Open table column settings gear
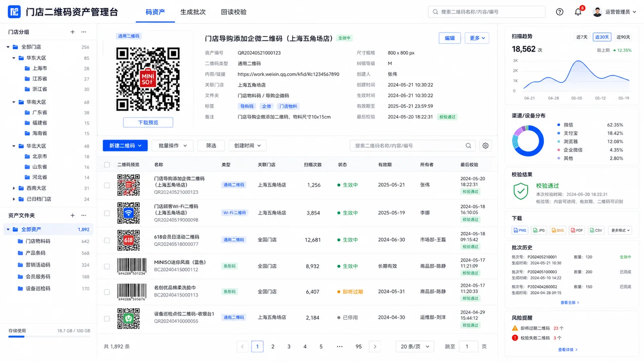 tap(485, 146)
